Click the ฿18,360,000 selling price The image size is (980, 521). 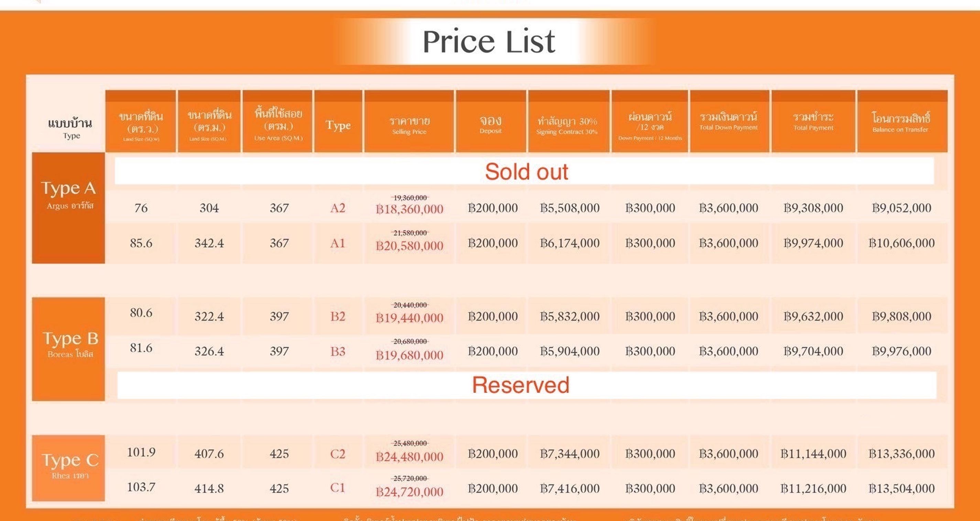click(x=410, y=209)
